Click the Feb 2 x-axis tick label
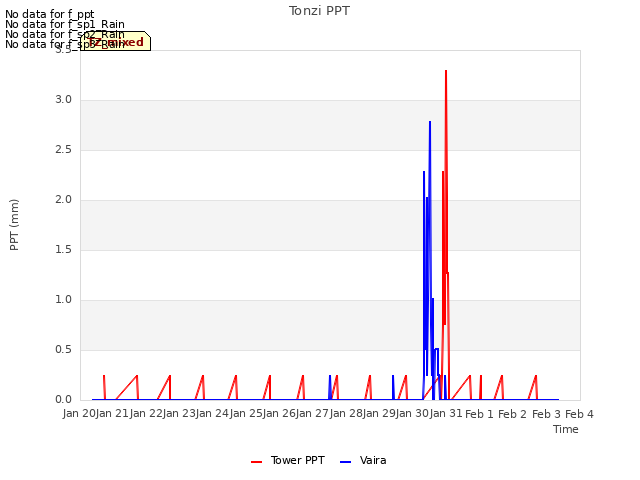The height and width of the screenshot is (480, 640). (x=513, y=414)
